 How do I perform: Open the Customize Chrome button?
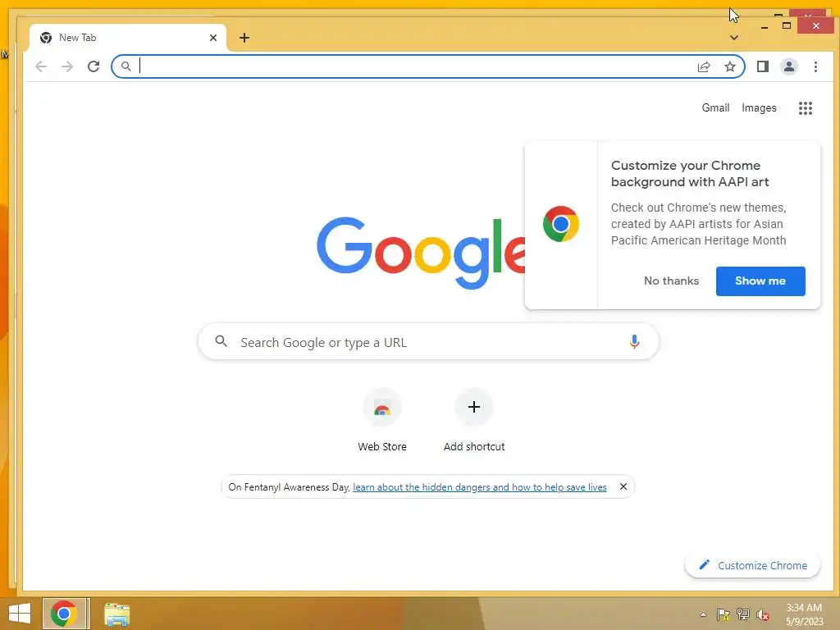752,565
